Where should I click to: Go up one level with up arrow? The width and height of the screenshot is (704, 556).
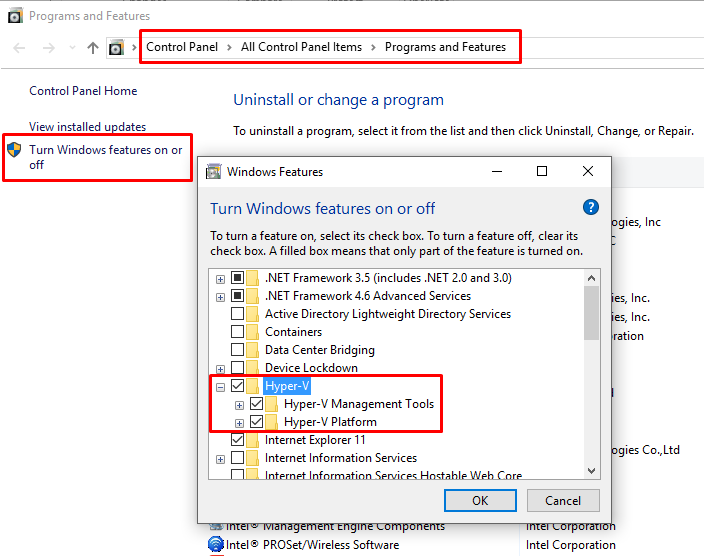coord(93,48)
